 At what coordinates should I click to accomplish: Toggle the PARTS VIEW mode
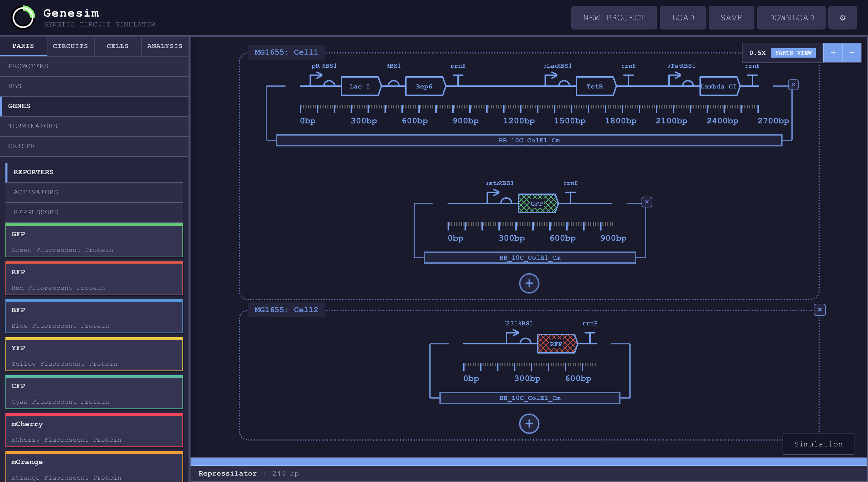pyautogui.click(x=794, y=53)
